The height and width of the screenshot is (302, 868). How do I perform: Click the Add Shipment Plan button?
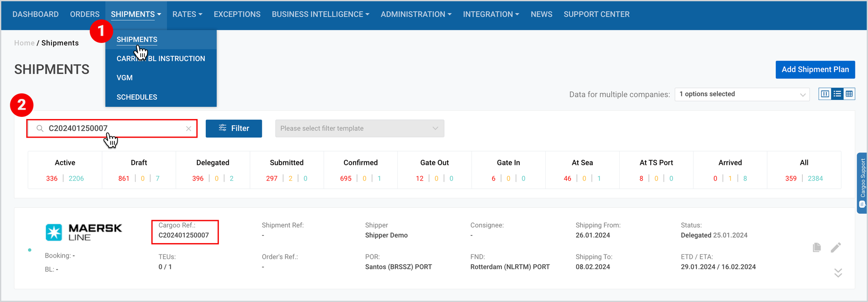point(815,70)
